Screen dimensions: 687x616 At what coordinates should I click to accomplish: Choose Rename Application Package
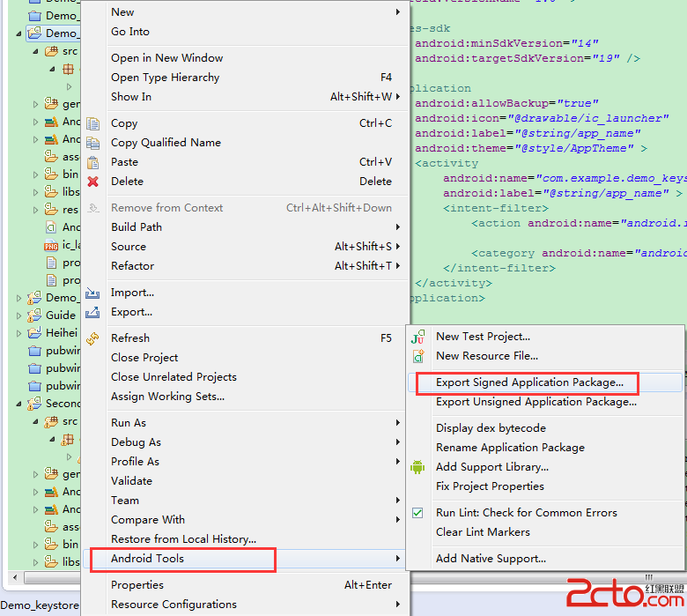tap(544, 448)
